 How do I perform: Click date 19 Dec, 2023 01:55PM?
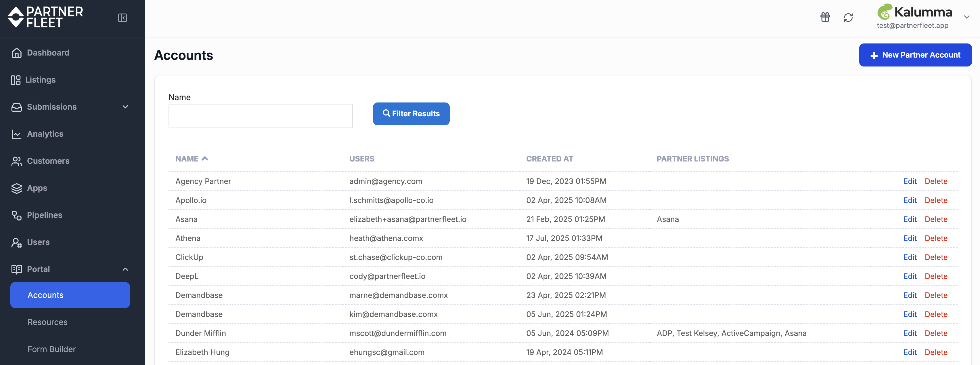566,181
